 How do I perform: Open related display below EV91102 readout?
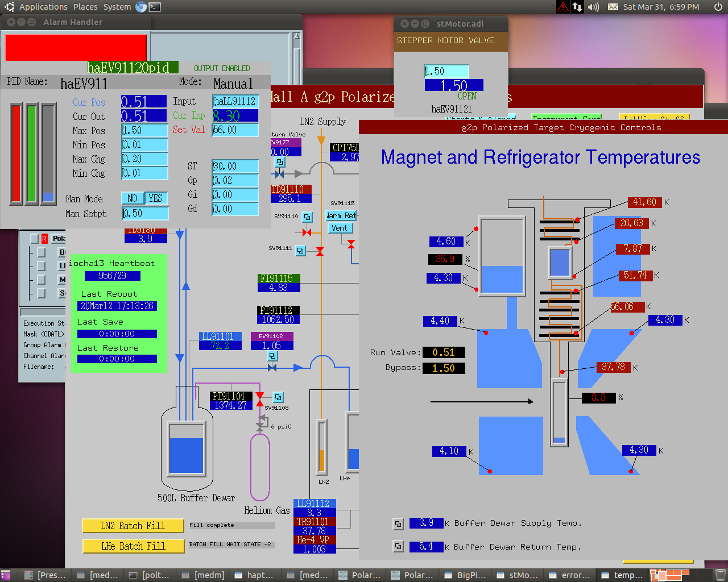(x=272, y=356)
